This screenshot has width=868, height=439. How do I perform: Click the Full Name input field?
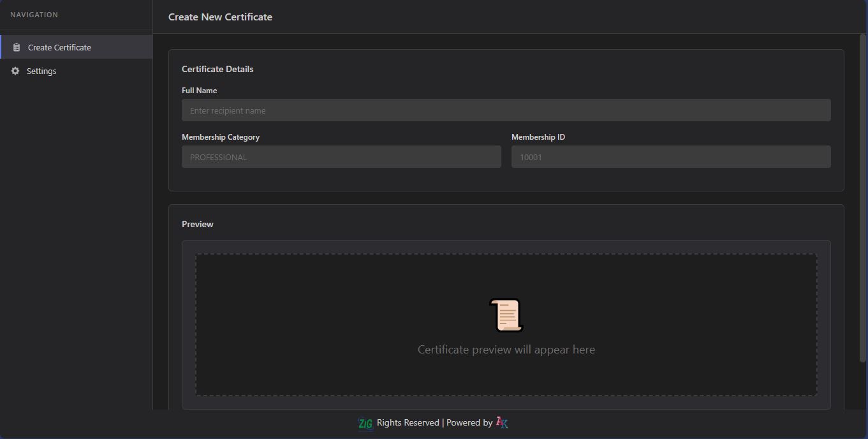(x=506, y=110)
